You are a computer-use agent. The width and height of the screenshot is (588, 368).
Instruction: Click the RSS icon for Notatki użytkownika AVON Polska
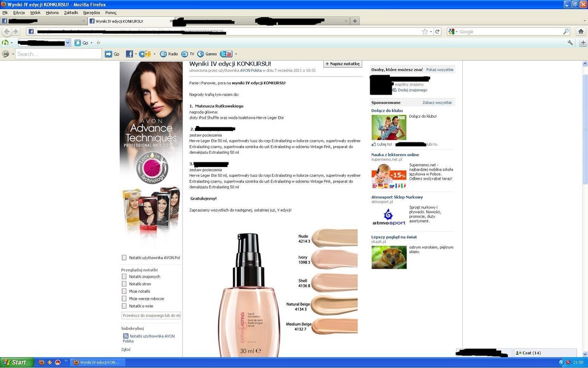click(x=126, y=336)
